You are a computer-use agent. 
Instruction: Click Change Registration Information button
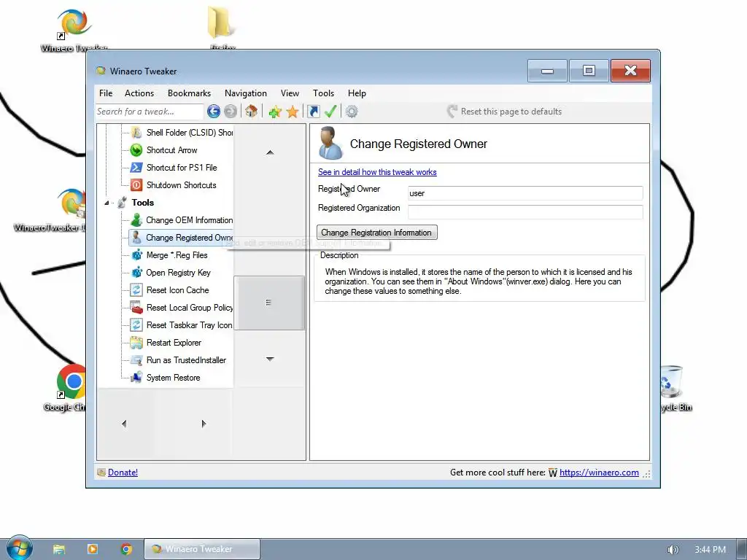[377, 233]
